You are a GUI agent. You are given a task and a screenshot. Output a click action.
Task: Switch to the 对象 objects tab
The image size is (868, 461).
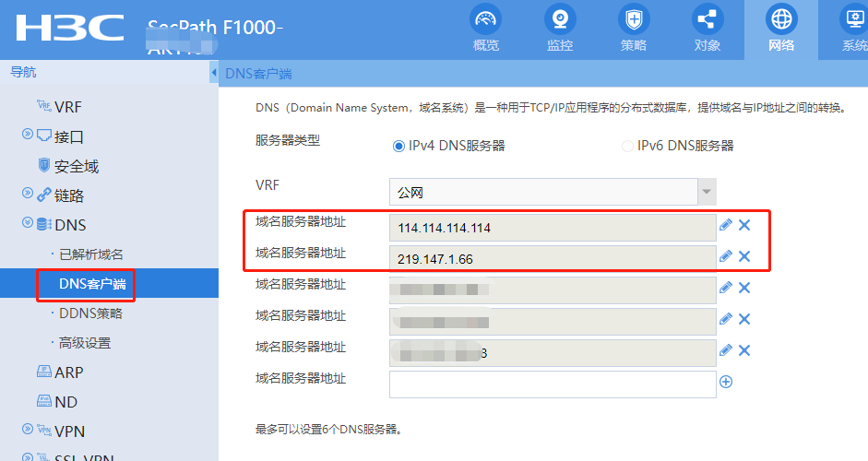707,30
